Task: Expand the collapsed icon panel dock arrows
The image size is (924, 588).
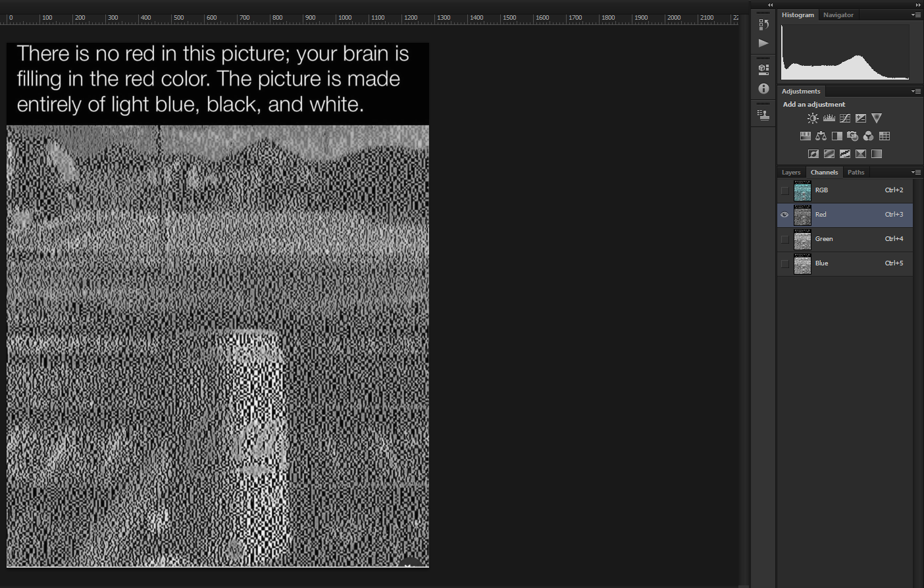Action: coord(770,5)
